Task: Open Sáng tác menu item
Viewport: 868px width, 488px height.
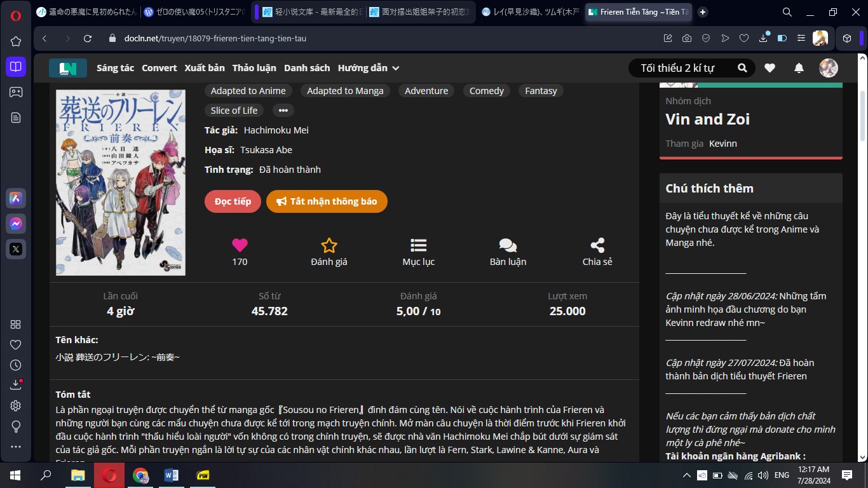Action: tap(116, 68)
